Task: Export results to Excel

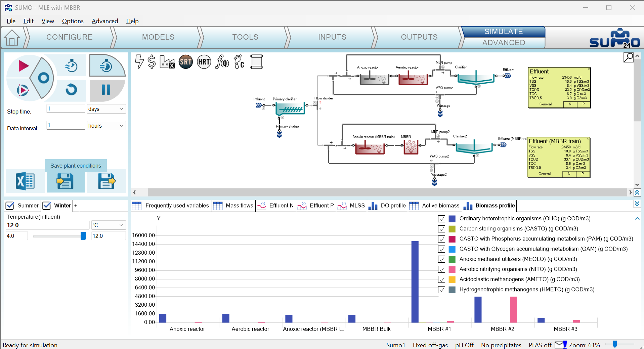Action: (25, 181)
